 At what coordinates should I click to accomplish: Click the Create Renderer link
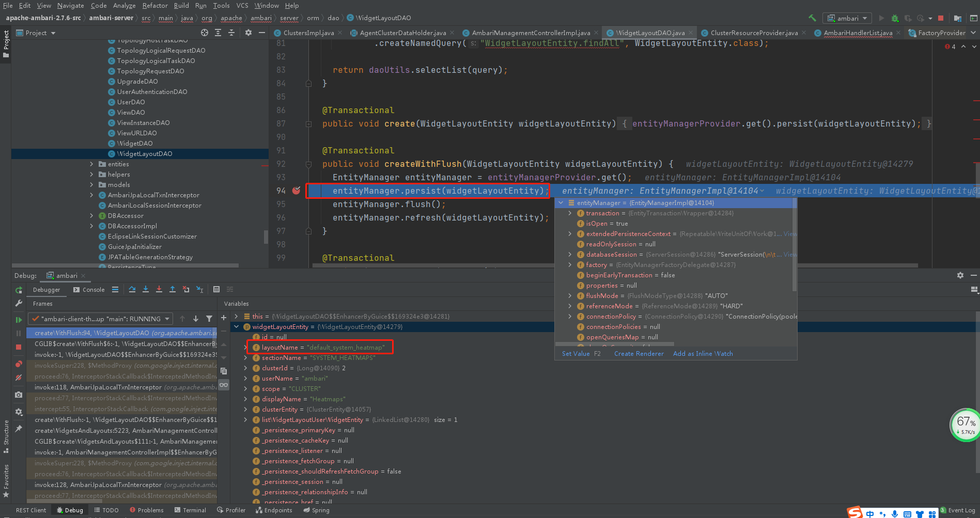[x=639, y=354]
